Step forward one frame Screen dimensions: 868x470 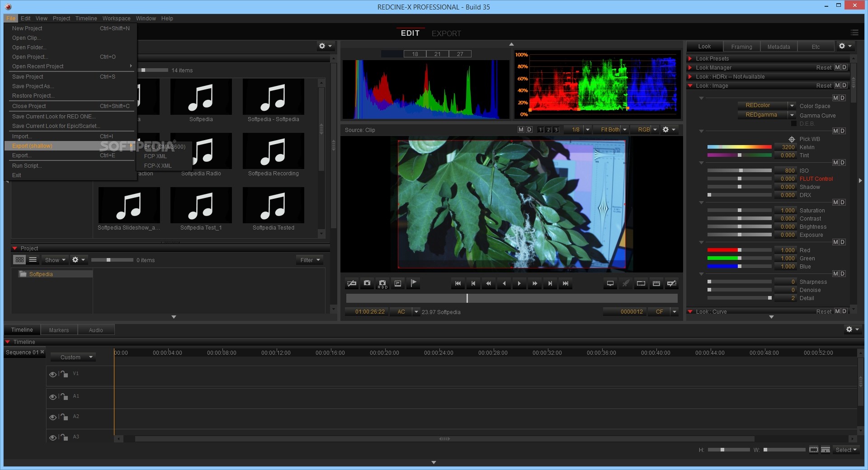pyautogui.click(x=550, y=283)
